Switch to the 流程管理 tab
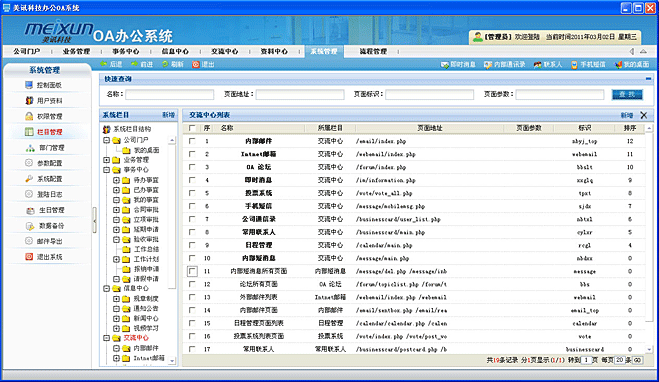The image size is (659, 382). 373,51
